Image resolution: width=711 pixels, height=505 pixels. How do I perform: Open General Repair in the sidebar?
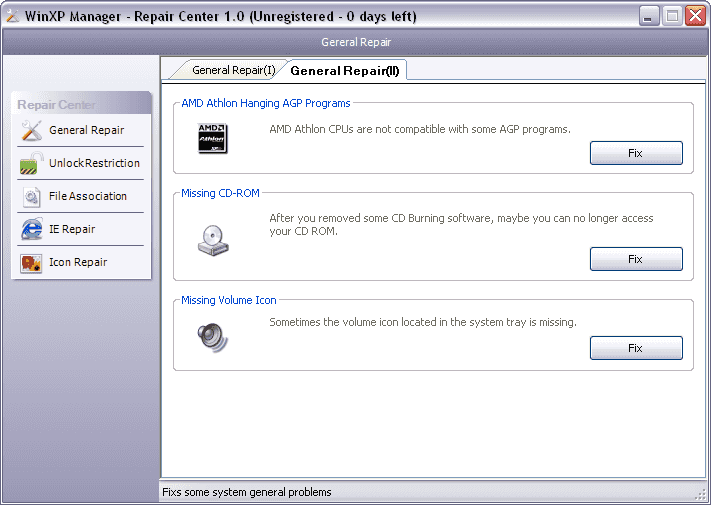(x=81, y=130)
